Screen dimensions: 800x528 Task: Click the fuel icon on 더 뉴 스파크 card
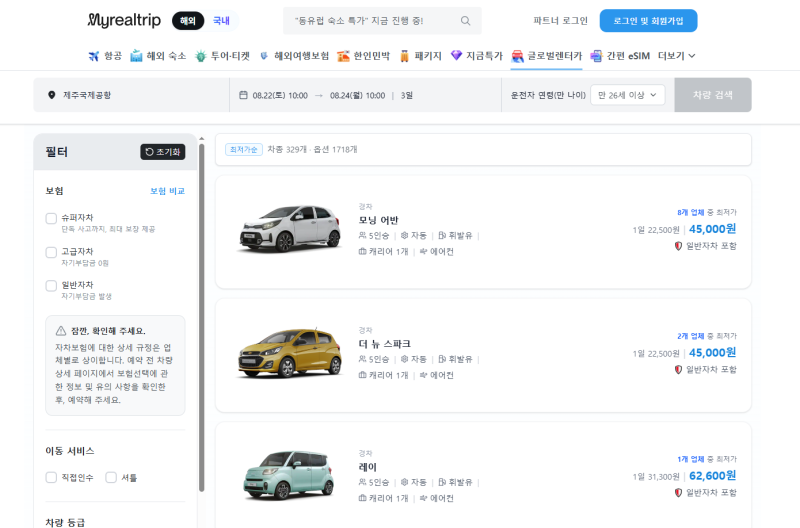(x=442, y=359)
